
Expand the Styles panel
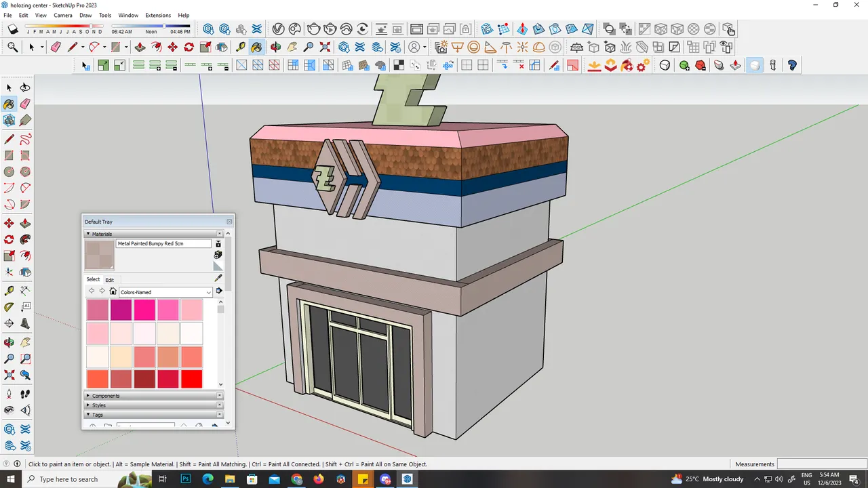click(88, 405)
